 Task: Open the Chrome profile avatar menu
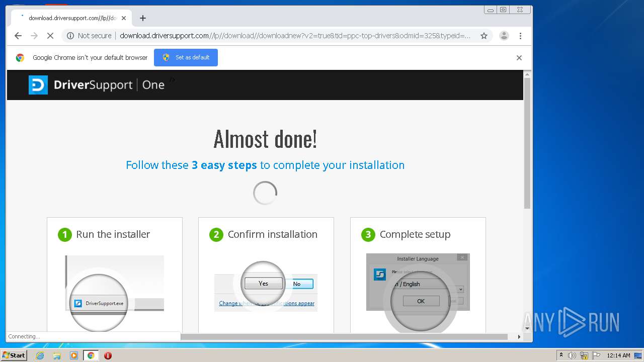pos(504,36)
